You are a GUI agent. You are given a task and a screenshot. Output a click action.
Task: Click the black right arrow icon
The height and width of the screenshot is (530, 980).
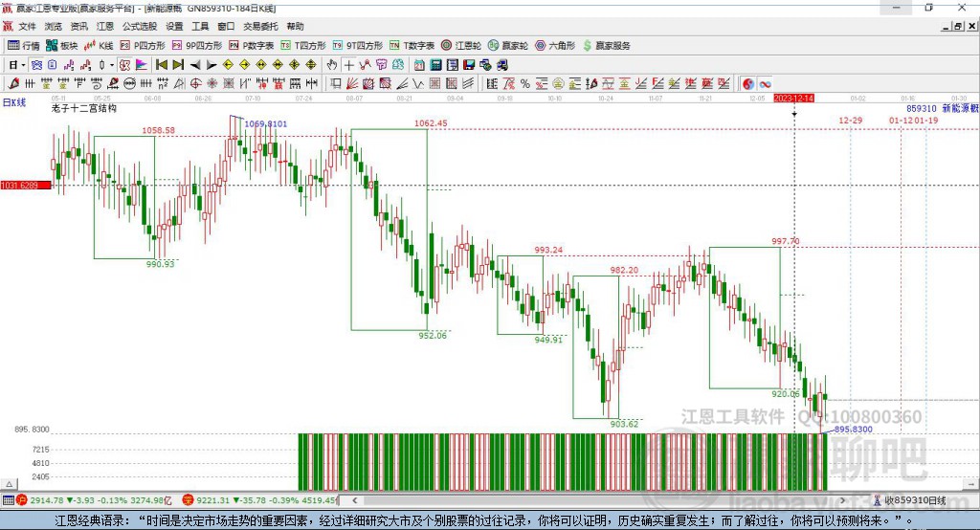212,65
